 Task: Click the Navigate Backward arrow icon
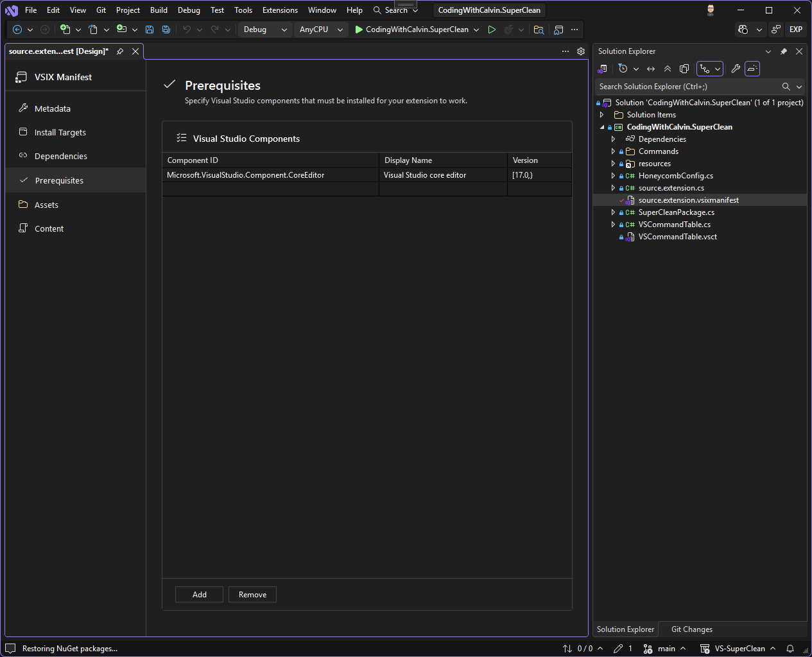[17, 30]
